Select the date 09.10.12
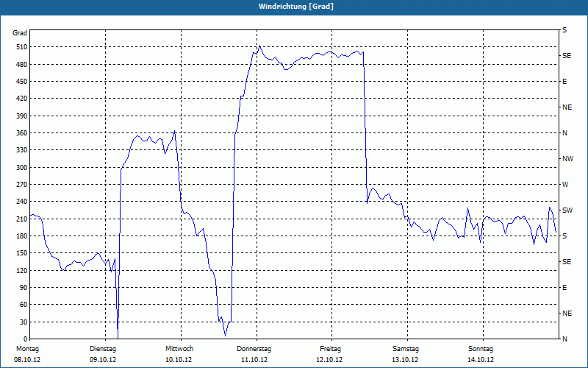 103,360
